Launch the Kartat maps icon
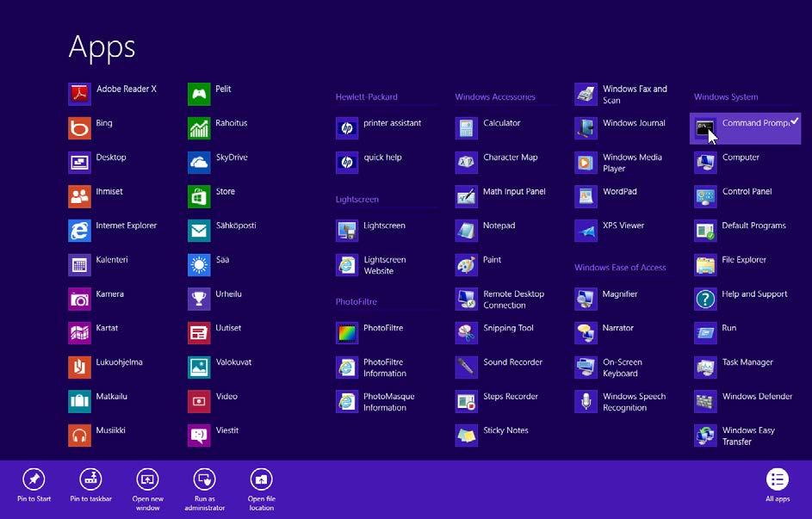The height and width of the screenshot is (519, 812). [x=79, y=333]
